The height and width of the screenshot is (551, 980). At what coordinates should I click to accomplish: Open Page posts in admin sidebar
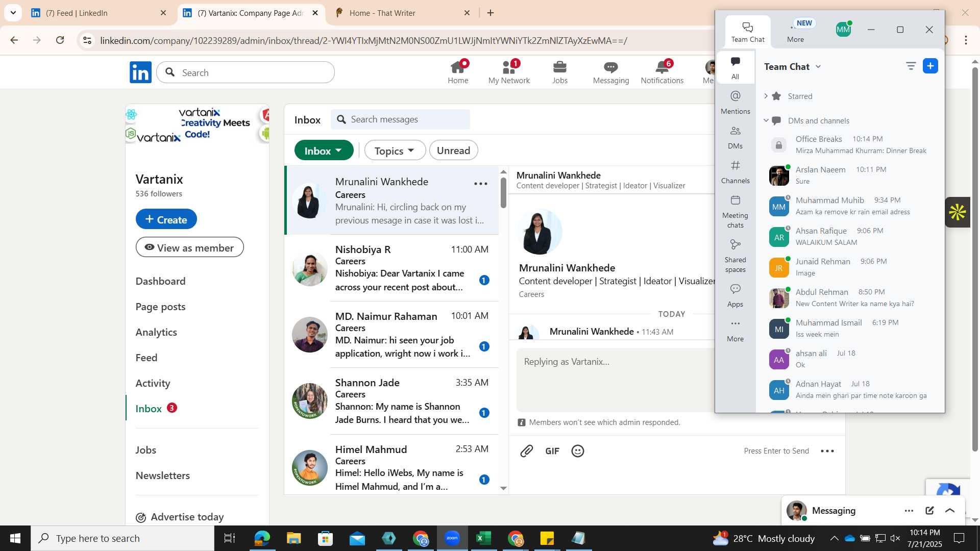coord(160,307)
